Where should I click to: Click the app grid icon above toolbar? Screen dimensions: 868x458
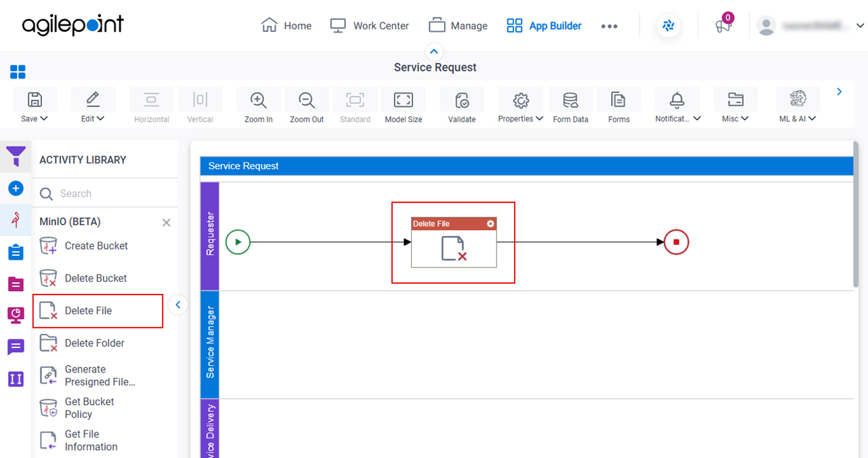tap(18, 72)
